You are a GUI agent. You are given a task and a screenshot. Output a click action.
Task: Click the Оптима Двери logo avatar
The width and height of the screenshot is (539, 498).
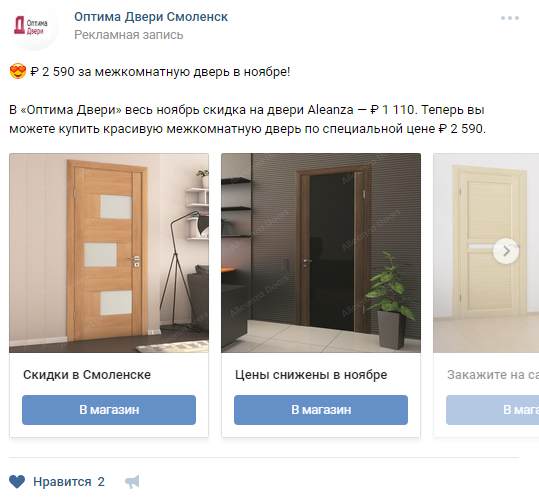coord(34,26)
